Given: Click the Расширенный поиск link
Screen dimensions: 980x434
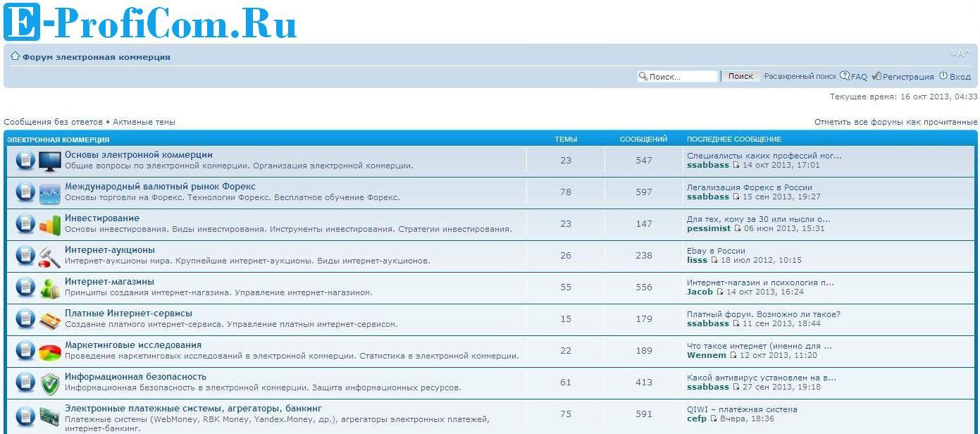Looking at the screenshot, I should [802, 76].
